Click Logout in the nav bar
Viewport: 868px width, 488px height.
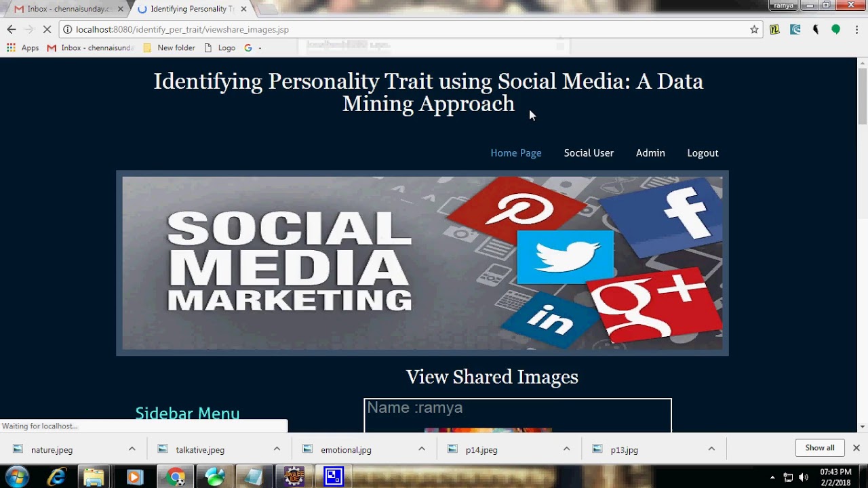703,153
